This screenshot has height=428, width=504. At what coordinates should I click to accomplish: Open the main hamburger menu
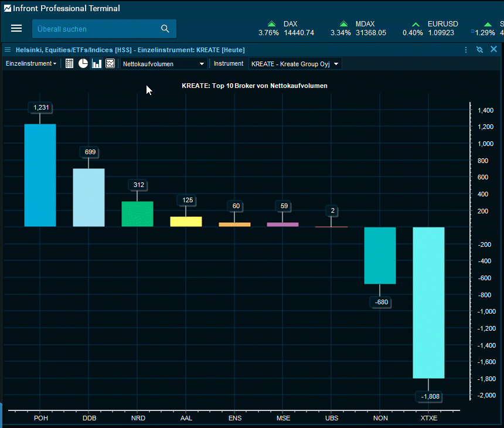point(16,29)
